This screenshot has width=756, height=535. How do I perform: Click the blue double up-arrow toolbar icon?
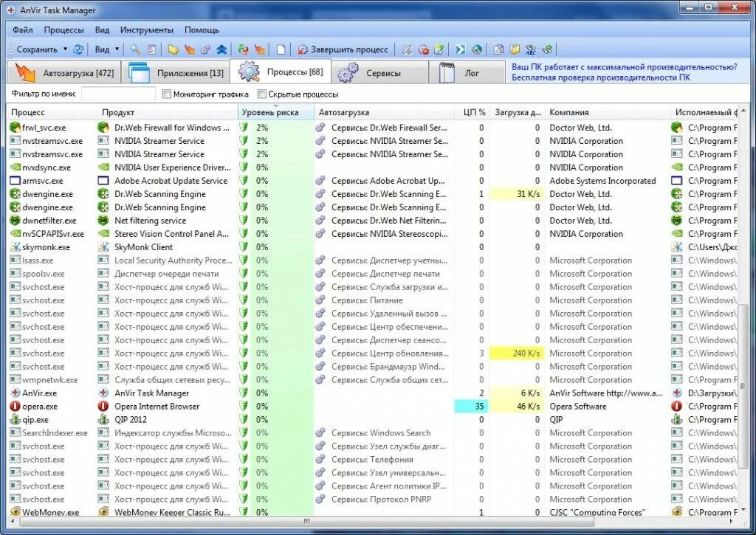pos(221,49)
